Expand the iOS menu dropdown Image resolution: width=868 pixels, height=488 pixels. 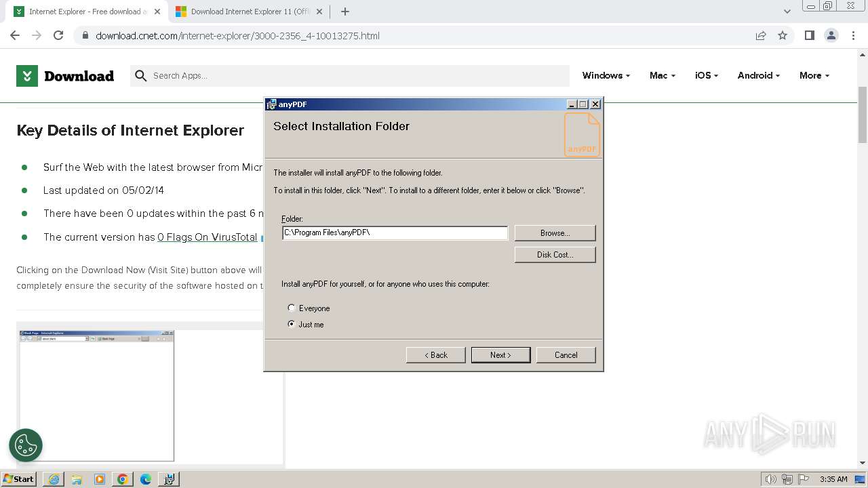point(707,76)
